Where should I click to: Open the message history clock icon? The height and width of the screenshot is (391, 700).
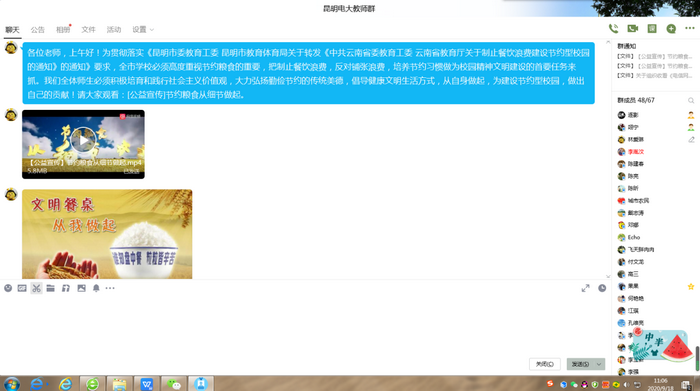(602, 288)
